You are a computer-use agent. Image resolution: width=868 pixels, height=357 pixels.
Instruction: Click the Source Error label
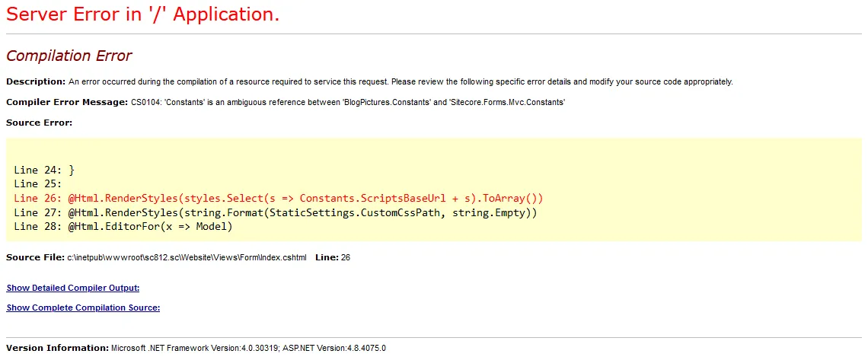[x=40, y=123]
